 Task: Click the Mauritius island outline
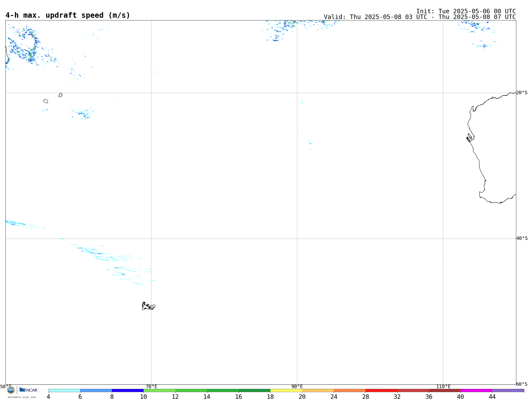[61, 95]
